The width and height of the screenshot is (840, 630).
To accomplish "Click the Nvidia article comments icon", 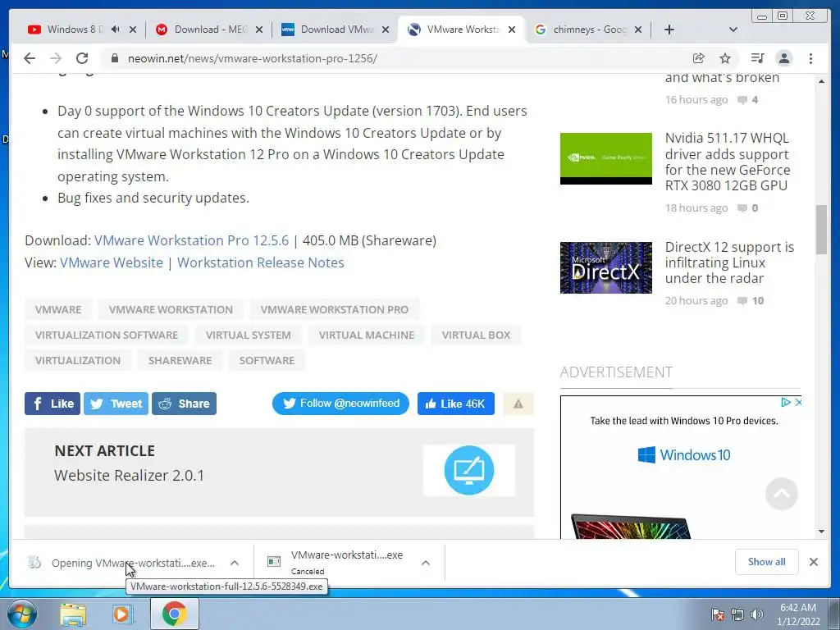I will coord(742,208).
